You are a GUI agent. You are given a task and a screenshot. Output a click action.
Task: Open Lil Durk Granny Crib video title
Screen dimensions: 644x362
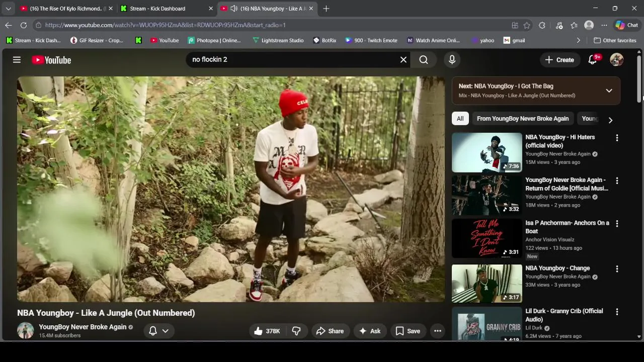tap(564, 315)
